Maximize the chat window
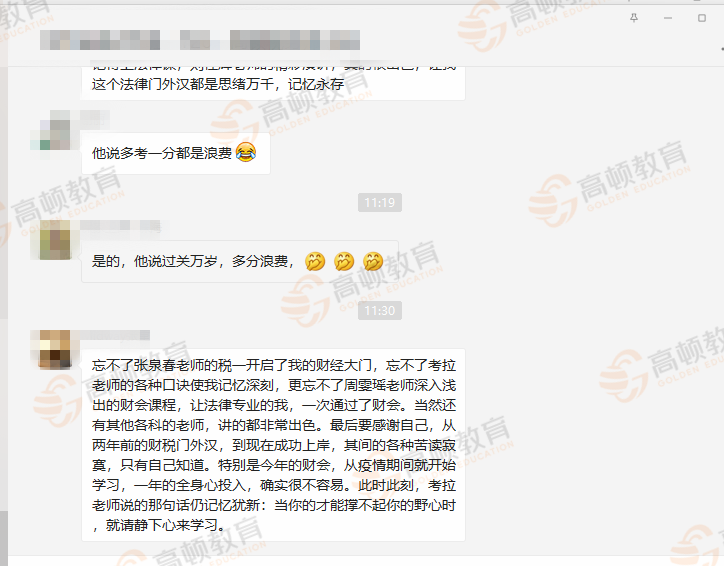The height and width of the screenshot is (566, 724). (x=702, y=18)
